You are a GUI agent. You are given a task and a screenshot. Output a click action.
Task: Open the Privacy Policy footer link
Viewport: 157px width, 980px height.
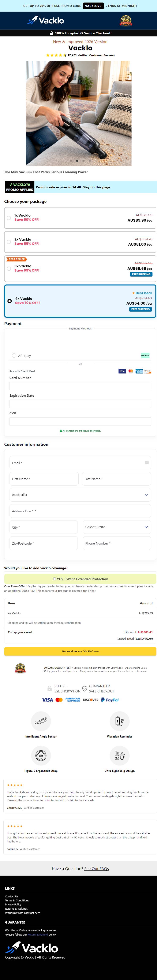(x=13, y=904)
